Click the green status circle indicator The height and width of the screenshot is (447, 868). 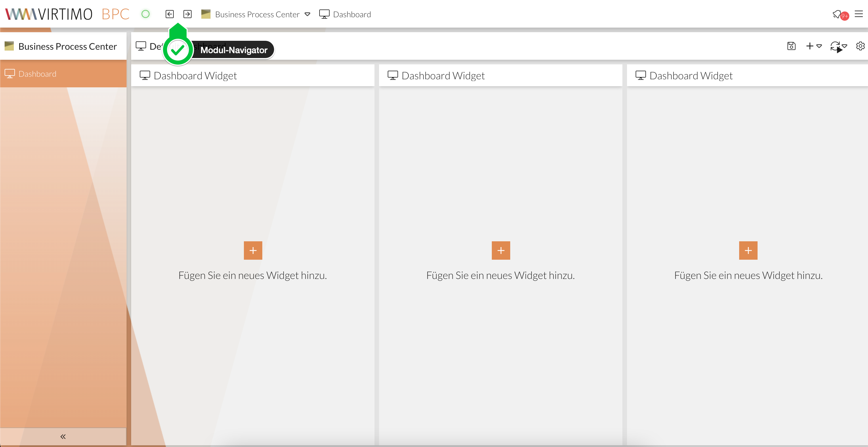click(145, 14)
